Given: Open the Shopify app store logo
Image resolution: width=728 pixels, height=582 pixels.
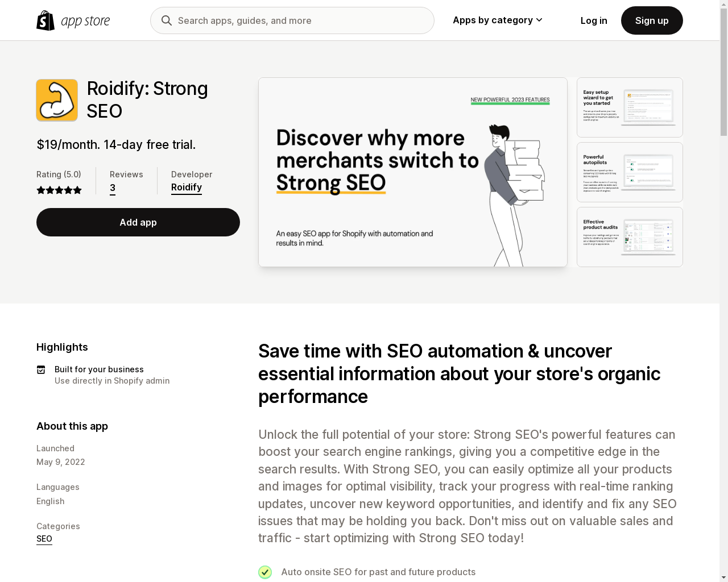Looking at the screenshot, I should (73, 20).
